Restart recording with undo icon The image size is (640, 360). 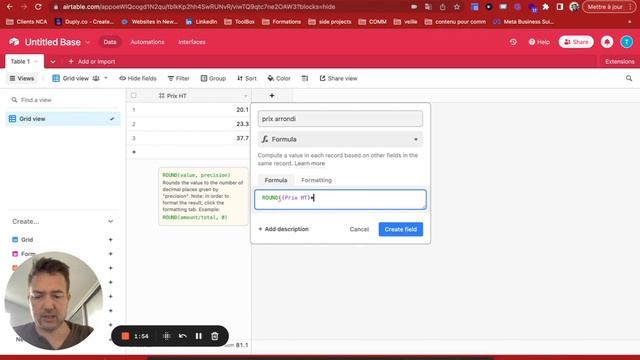[x=182, y=336]
